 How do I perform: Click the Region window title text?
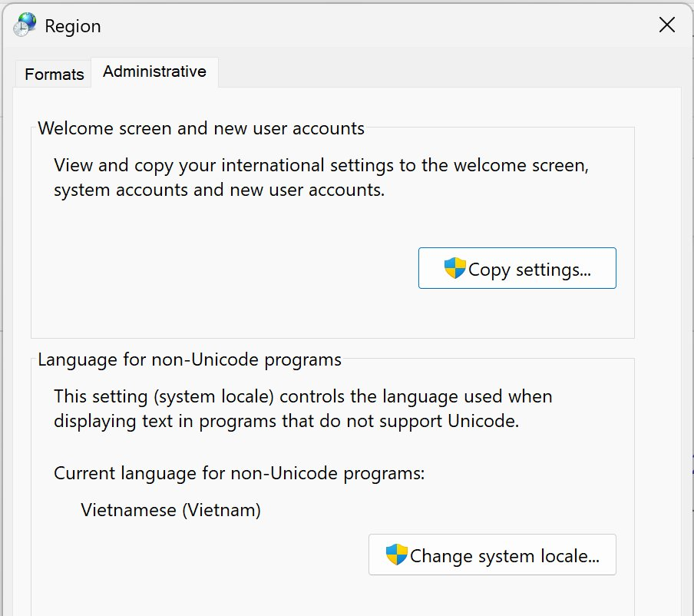[x=73, y=26]
